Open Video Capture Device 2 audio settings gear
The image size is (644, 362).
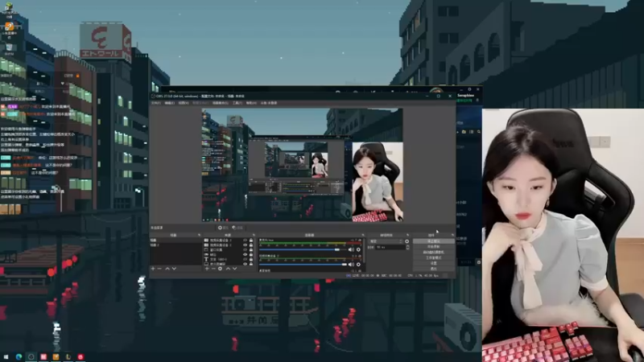[x=358, y=265]
